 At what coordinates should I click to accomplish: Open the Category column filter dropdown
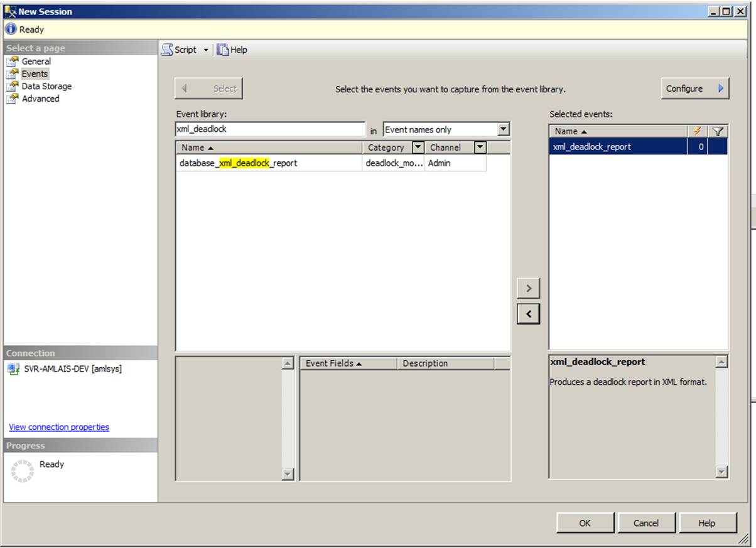[418, 148]
